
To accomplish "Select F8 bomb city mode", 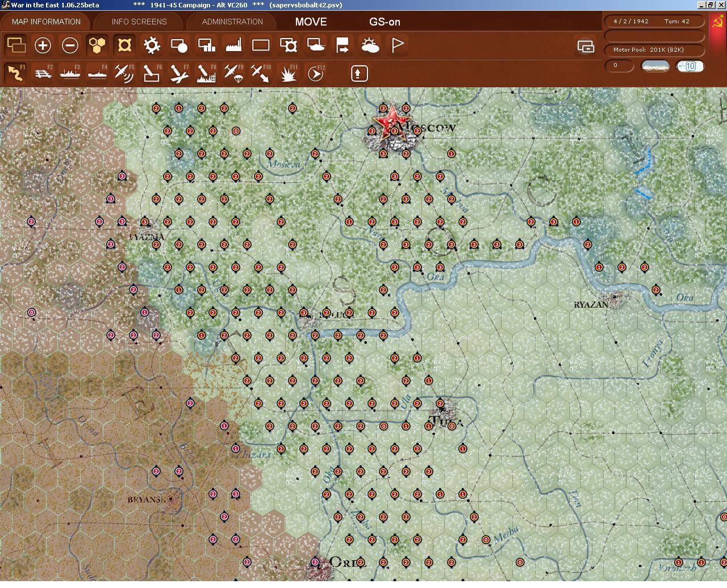I will tap(206, 73).
